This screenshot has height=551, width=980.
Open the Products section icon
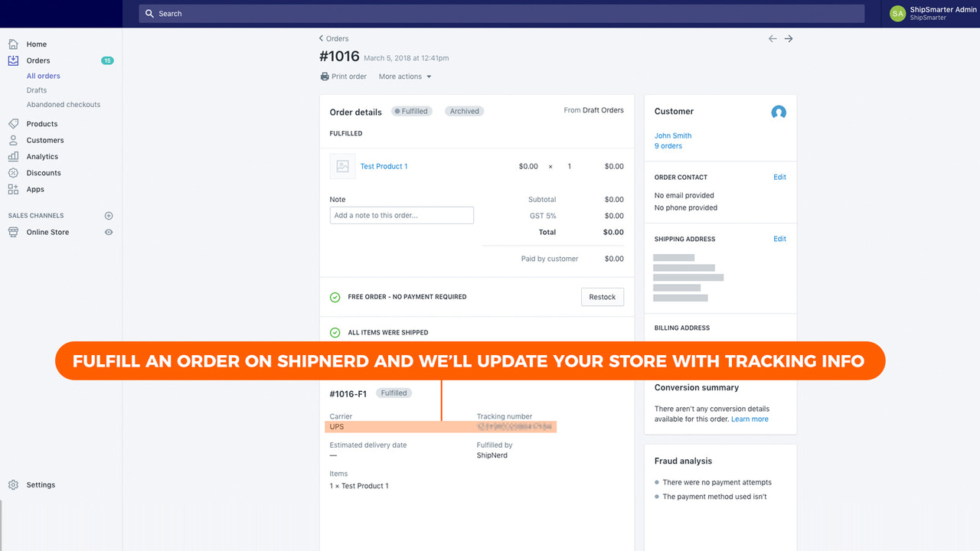[15, 123]
